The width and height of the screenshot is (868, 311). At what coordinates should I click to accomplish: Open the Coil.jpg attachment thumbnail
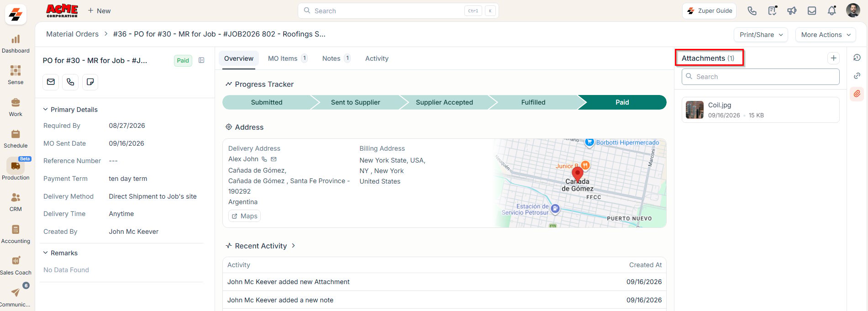tap(694, 110)
